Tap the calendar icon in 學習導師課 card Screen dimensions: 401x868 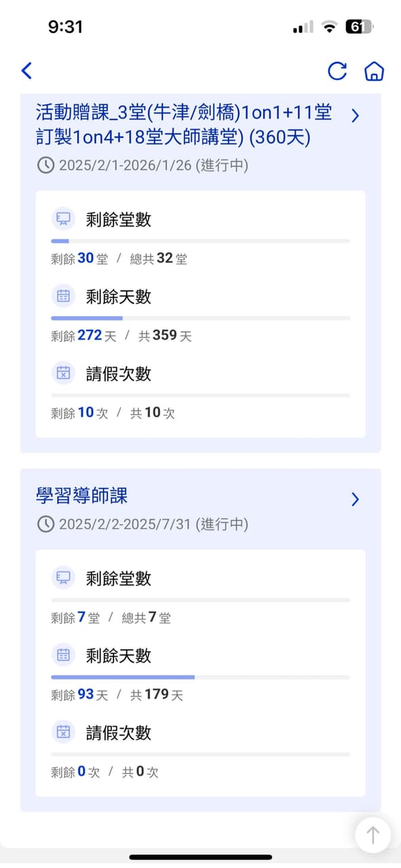[x=63, y=656]
